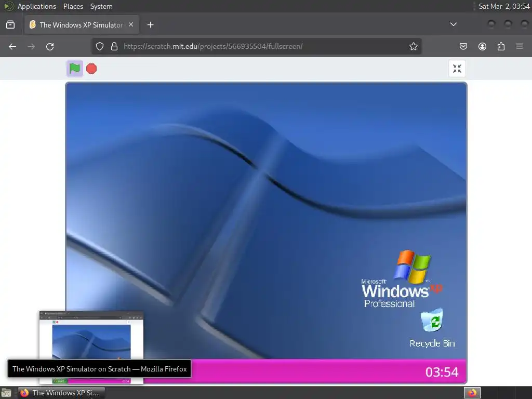Stop the Scratch project with red button
532x399 pixels.
pos(91,69)
